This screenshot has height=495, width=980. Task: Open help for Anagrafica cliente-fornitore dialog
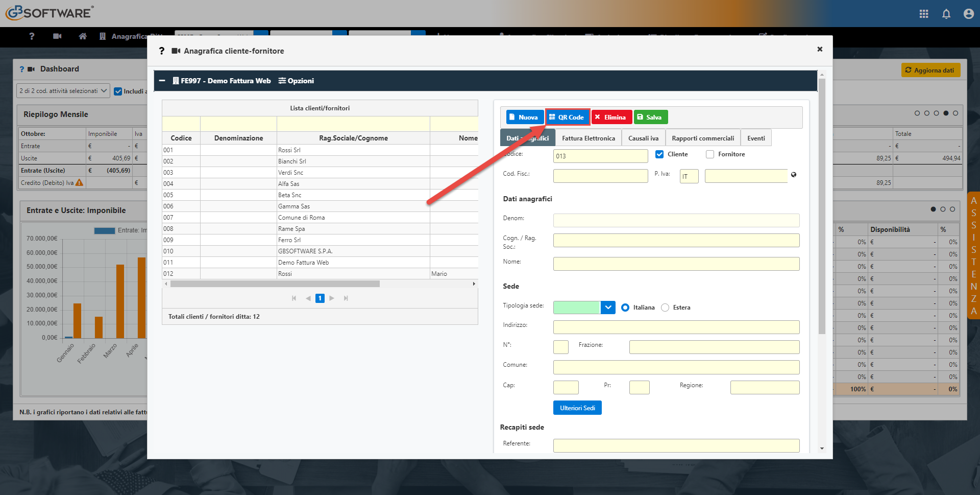click(162, 51)
